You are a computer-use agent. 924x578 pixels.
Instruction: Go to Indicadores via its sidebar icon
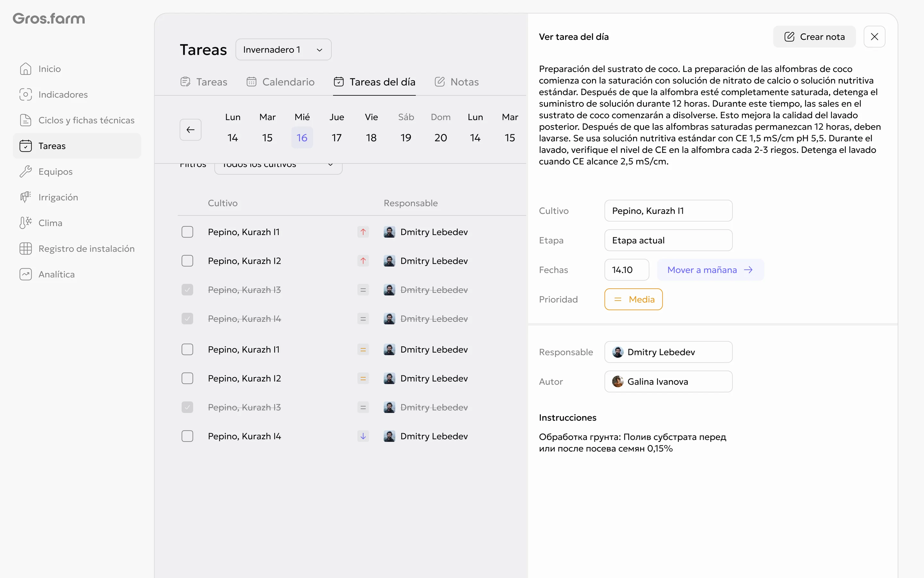(x=26, y=94)
